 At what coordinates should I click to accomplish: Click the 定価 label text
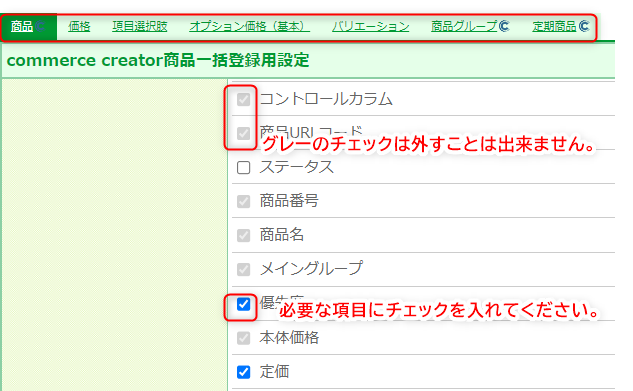coord(275,372)
